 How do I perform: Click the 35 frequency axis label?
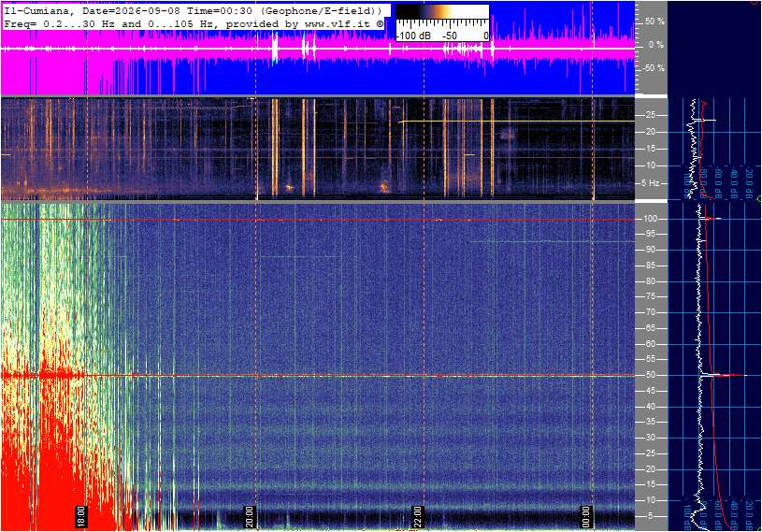(650, 423)
